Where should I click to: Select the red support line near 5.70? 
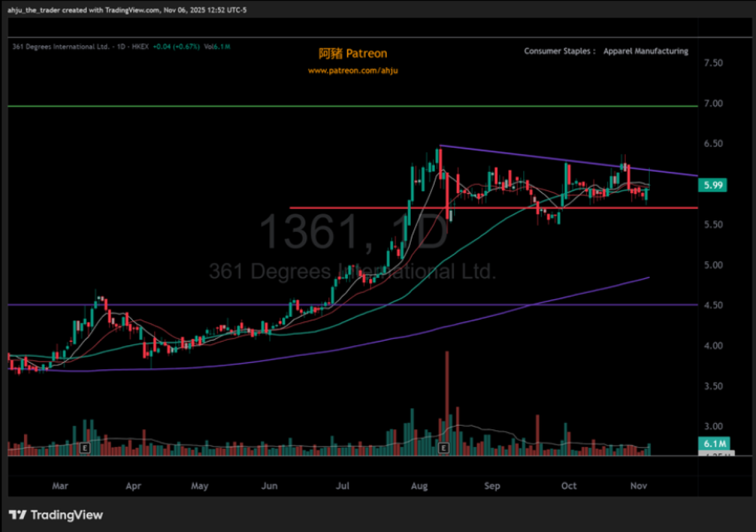pos(361,208)
